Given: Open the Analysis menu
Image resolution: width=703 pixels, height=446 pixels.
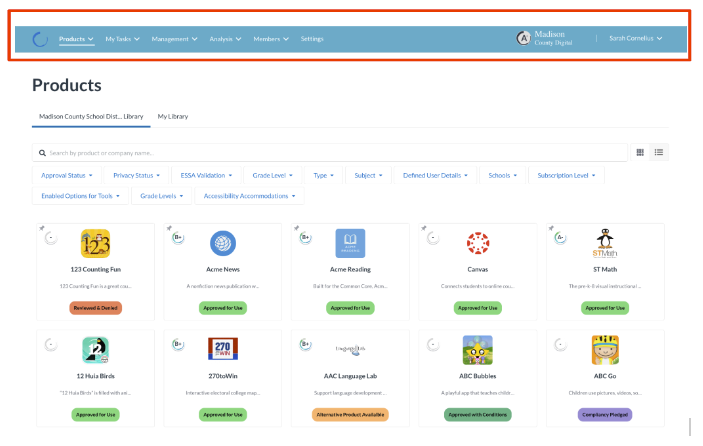Looking at the screenshot, I should pyautogui.click(x=226, y=39).
